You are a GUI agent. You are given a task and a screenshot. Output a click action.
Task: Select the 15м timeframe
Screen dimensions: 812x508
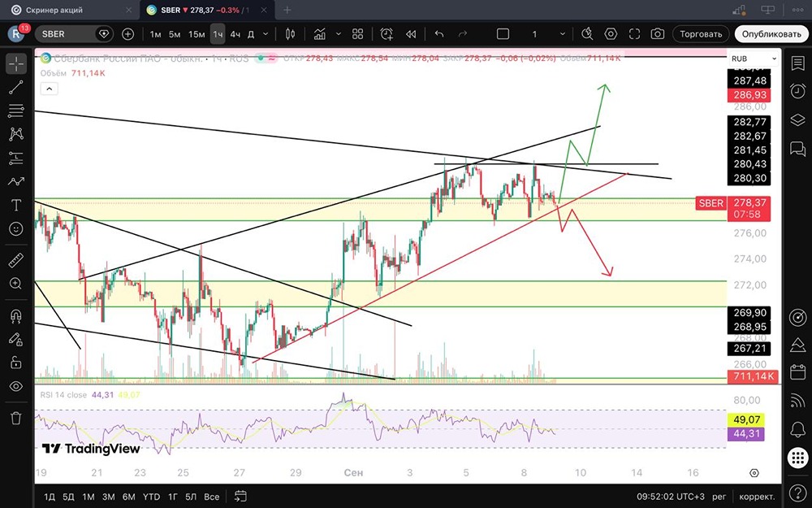point(197,34)
